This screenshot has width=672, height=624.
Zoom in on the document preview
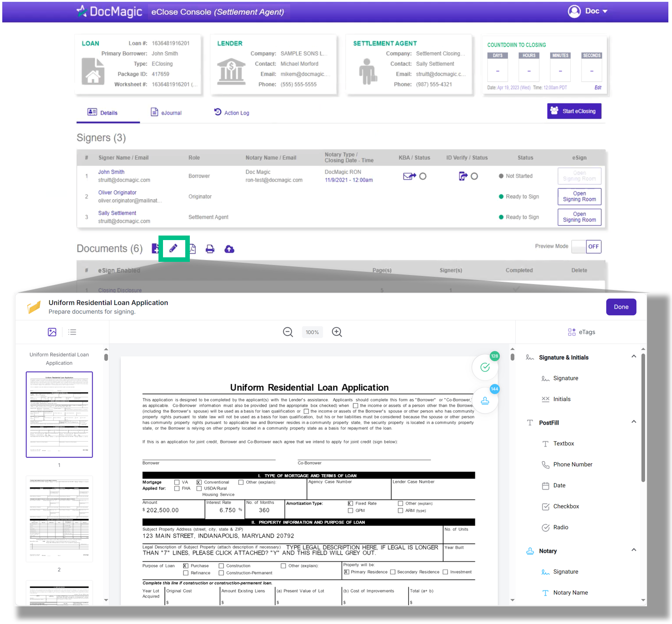point(337,332)
